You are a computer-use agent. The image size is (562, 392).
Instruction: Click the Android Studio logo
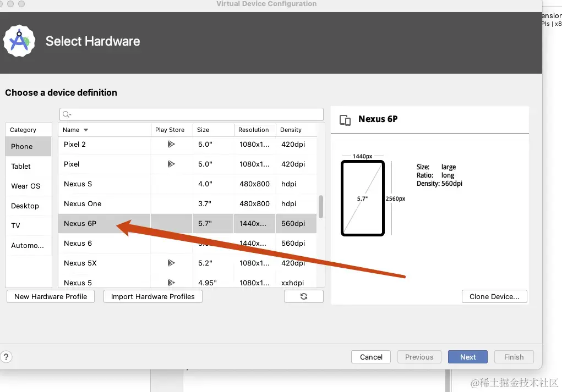point(19,41)
